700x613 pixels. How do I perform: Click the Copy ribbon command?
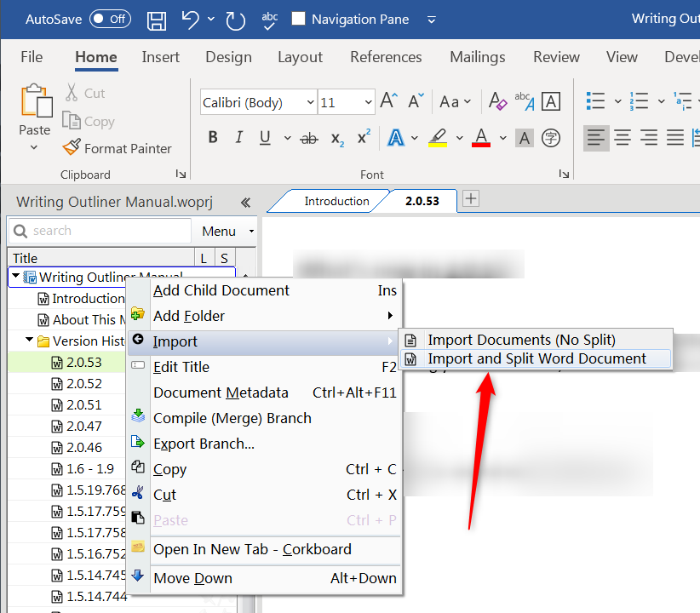point(89,121)
